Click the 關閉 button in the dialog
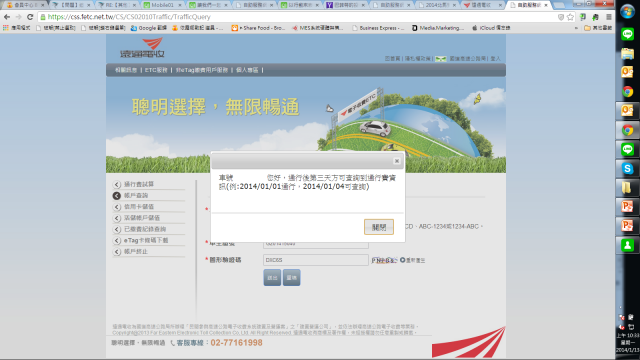Screen dimensions: 640x360 pos(379,227)
